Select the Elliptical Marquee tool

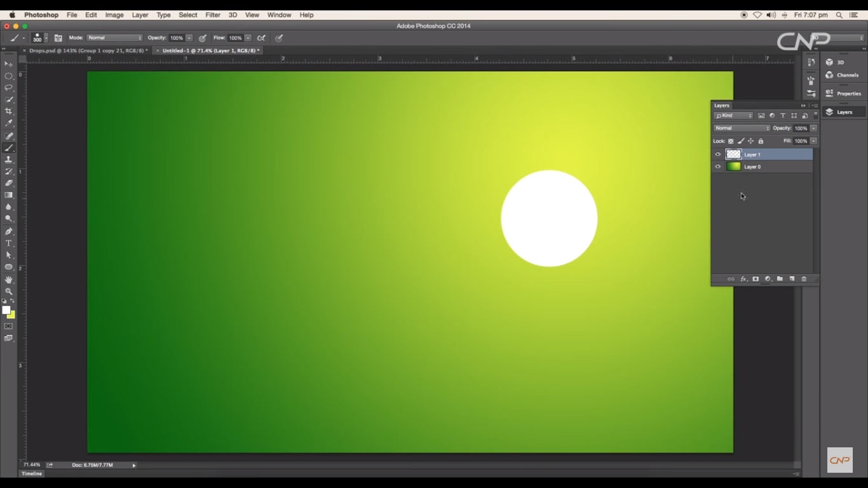pyautogui.click(x=9, y=76)
